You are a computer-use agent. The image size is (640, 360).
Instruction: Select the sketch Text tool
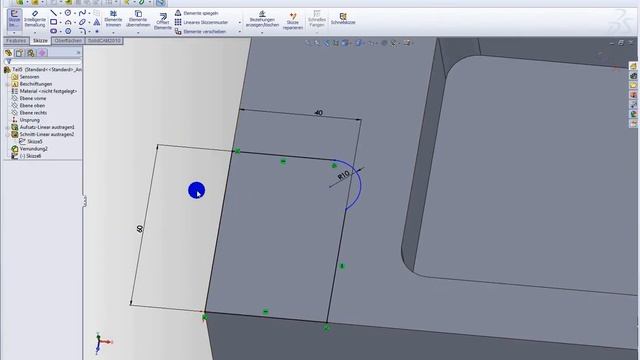tap(97, 22)
